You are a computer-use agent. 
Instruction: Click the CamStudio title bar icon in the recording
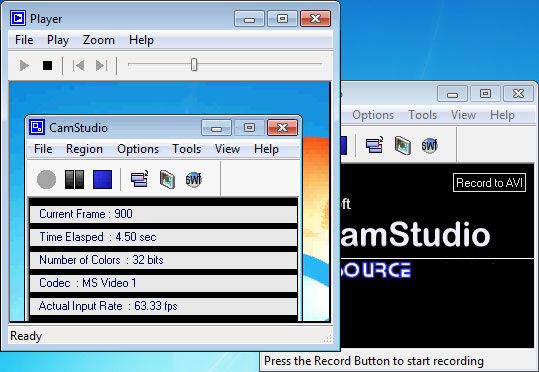37,127
